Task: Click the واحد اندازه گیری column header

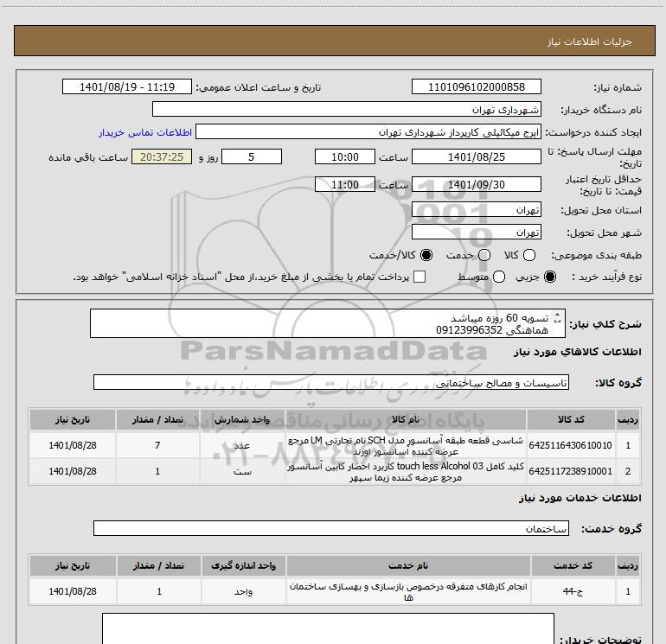Action: click(x=243, y=565)
